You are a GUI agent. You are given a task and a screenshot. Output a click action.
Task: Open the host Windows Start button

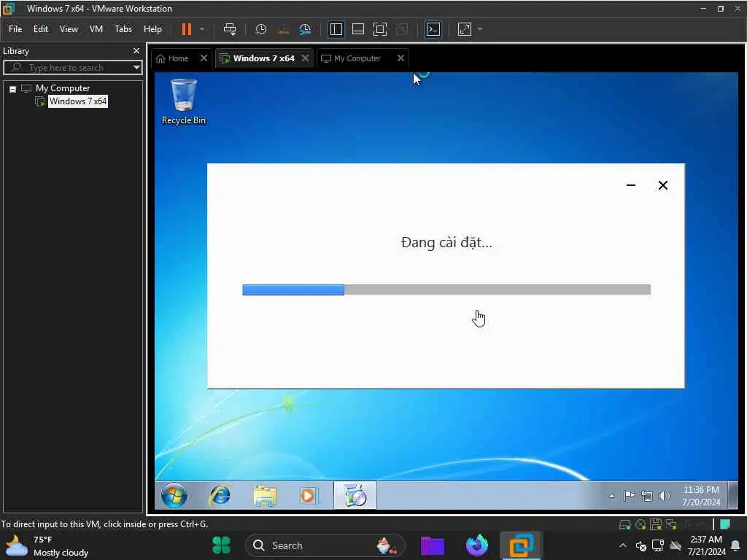coord(222,545)
